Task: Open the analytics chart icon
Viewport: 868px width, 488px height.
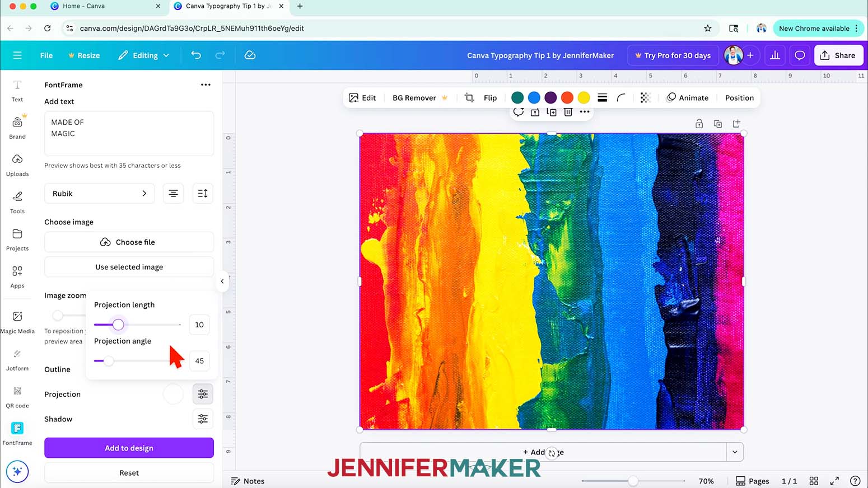Action: [775, 55]
